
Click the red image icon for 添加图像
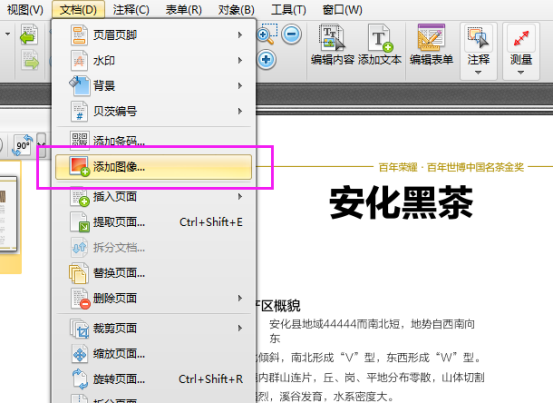pos(79,166)
